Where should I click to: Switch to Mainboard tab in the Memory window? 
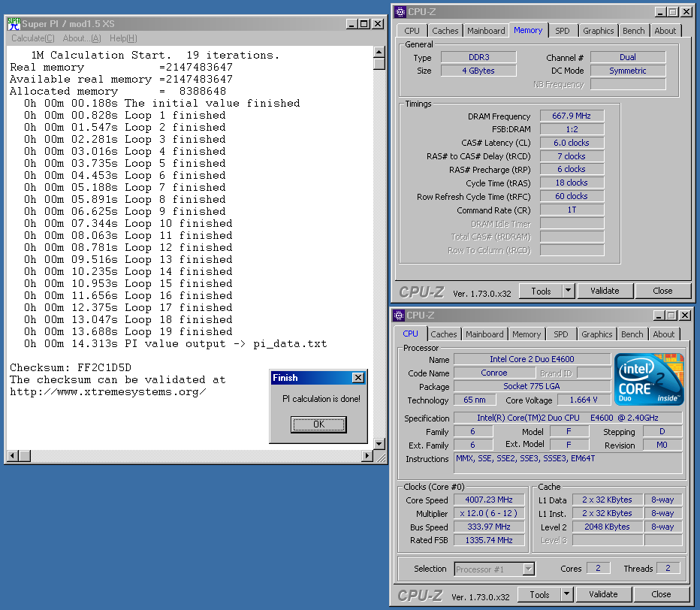[486, 31]
